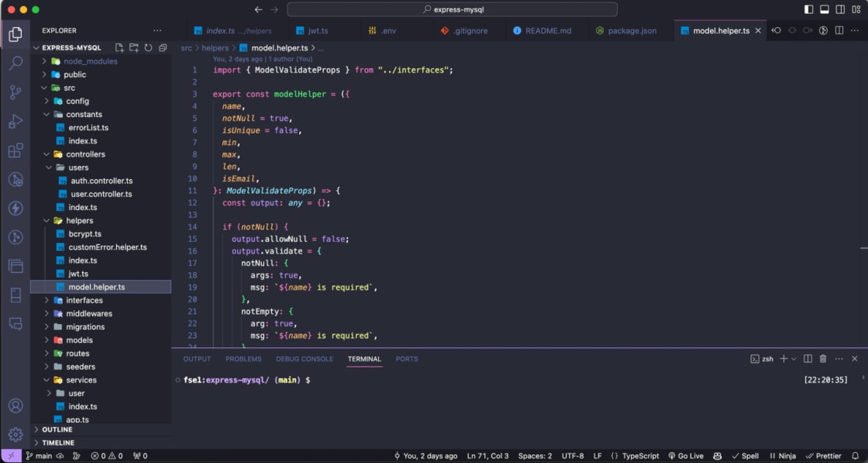This screenshot has height=463, width=868.
Task: Open the Manage gear icon
Action: tap(15, 434)
